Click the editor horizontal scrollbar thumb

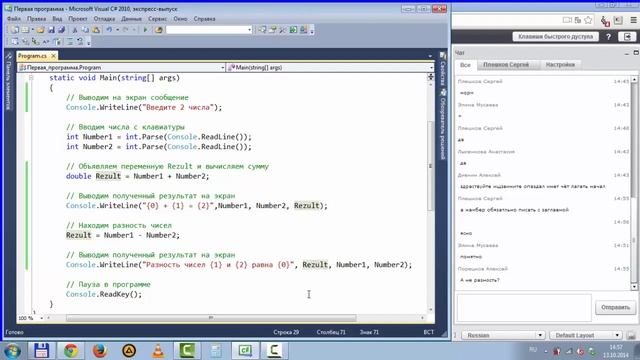pyautogui.click(x=211, y=318)
